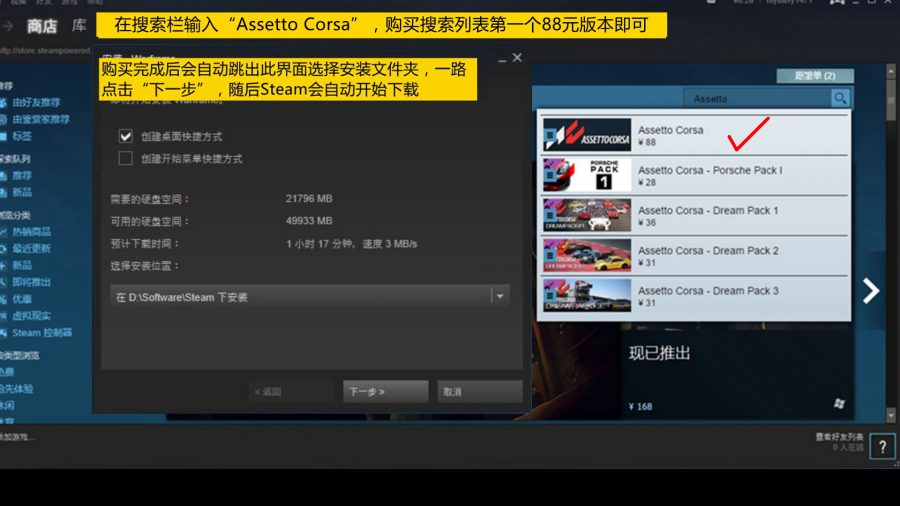The width and height of the screenshot is (900, 506).
Task: Click the 取消 button
Action: pyautogui.click(x=479, y=392)
